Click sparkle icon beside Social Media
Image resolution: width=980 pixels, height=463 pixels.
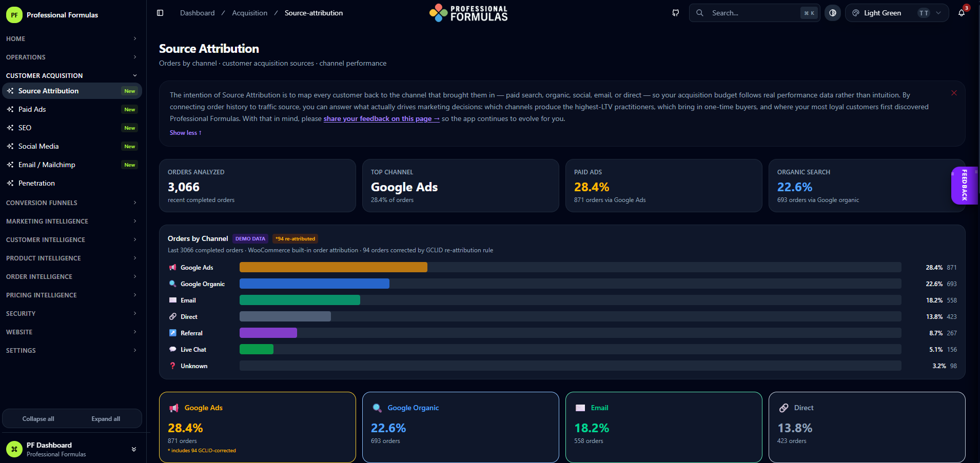click(x=10, y=146)
